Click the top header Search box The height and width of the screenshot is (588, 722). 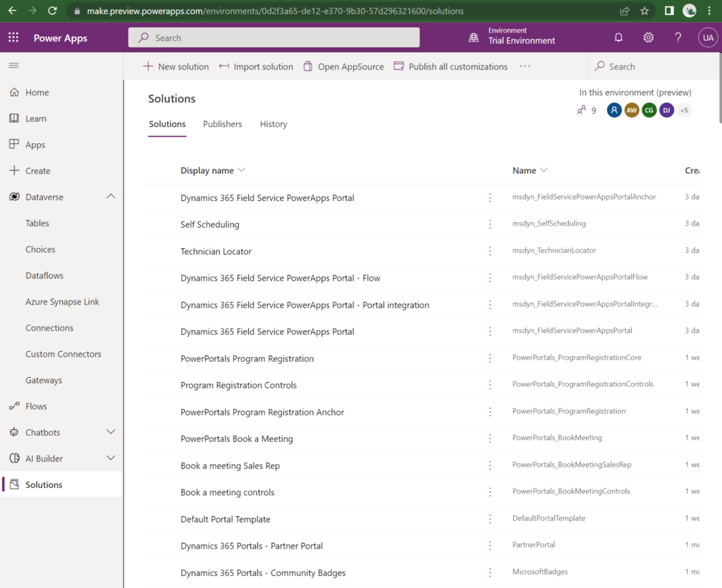pos(274,37)
